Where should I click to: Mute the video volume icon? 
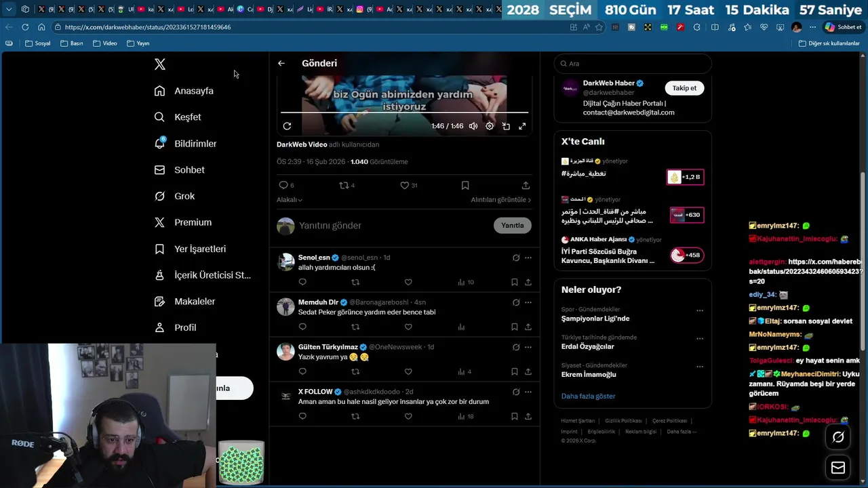coord(473,126)
